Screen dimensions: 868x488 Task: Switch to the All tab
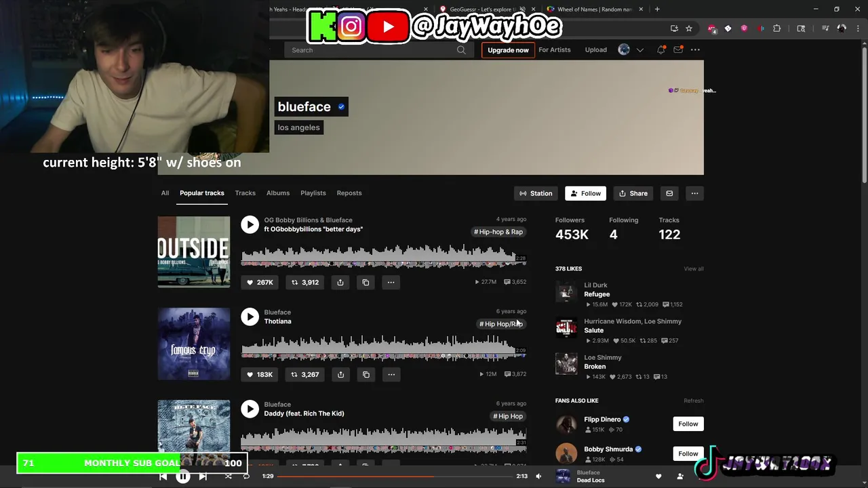click(x=165, y=193)
